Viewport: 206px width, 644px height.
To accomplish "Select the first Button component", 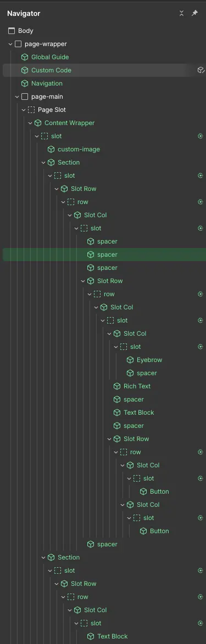I will tap(159, 492).
